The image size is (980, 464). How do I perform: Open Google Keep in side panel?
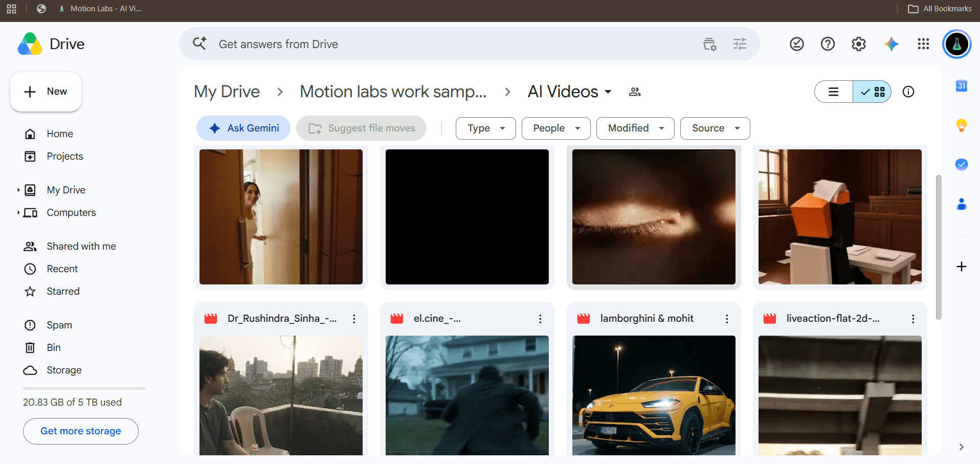coord(962,125)
